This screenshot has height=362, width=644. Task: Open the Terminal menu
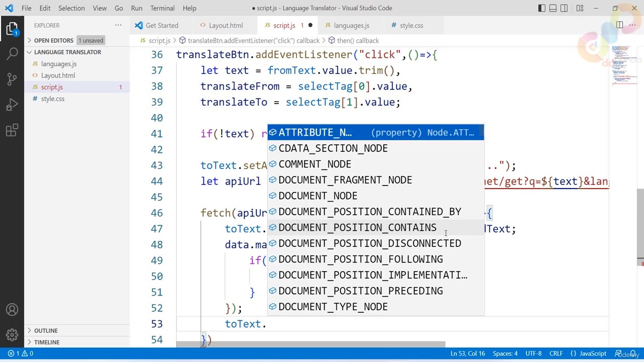coord(163,8)
